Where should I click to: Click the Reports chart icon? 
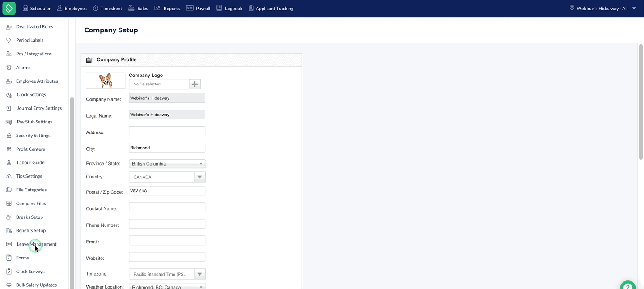click(157, 8)
